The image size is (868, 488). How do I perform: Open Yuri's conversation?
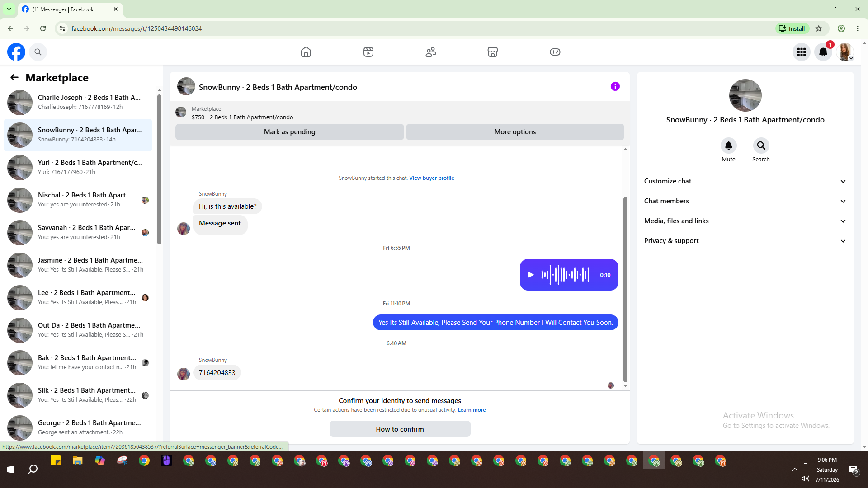78,167
